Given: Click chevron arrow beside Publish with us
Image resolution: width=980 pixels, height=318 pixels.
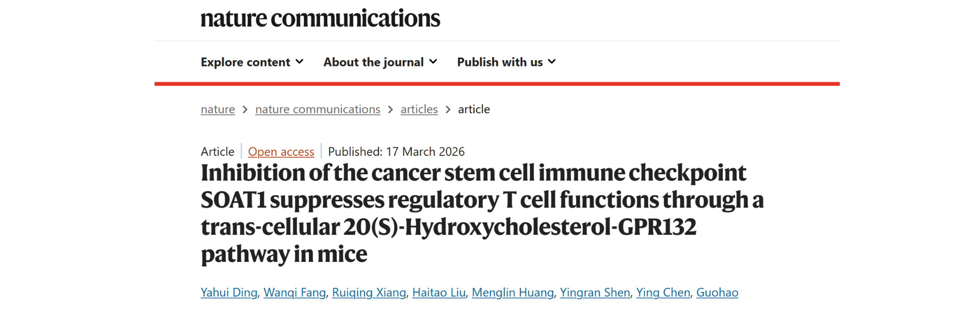Looking at the screenshot, I should tap(552, 62).
